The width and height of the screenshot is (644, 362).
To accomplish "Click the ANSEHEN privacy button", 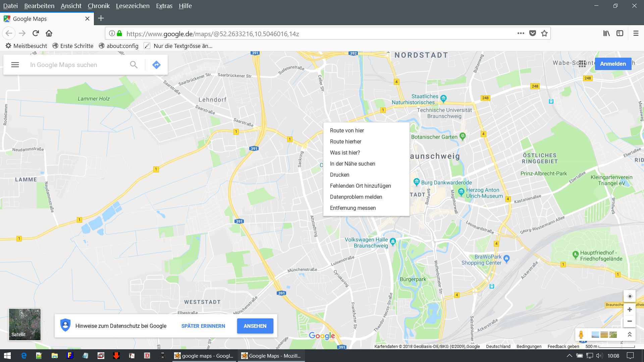I will pyautogui.click(x=255, y=326).
